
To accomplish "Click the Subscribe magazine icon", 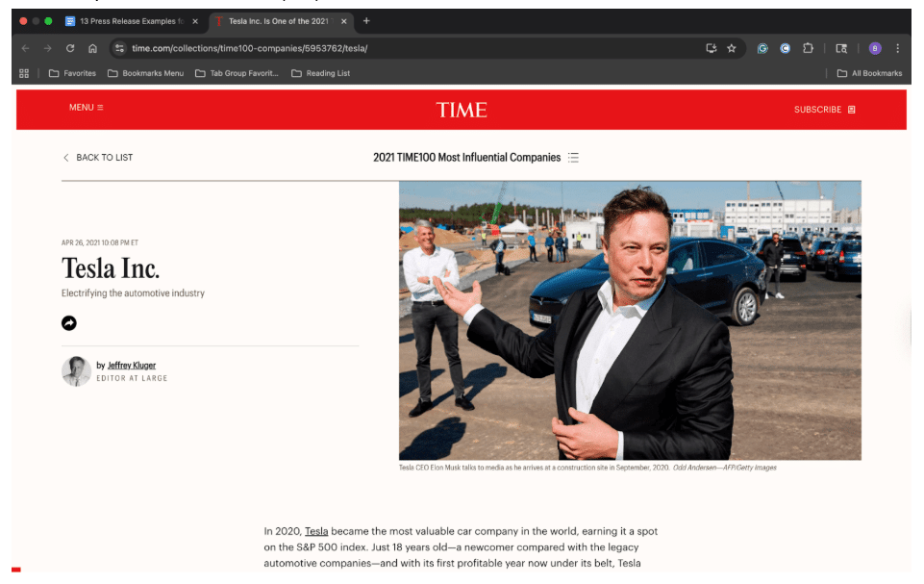I will click(850, 110).
